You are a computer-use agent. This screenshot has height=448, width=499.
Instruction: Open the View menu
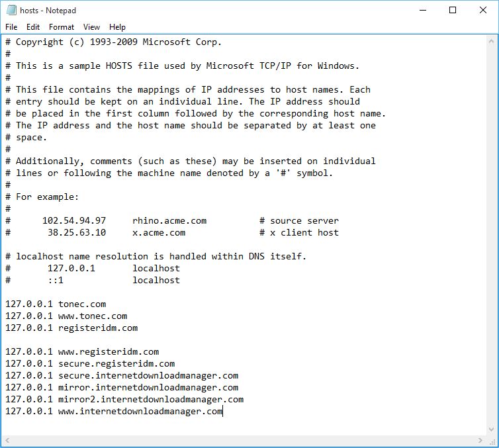(x=91, y=27)
